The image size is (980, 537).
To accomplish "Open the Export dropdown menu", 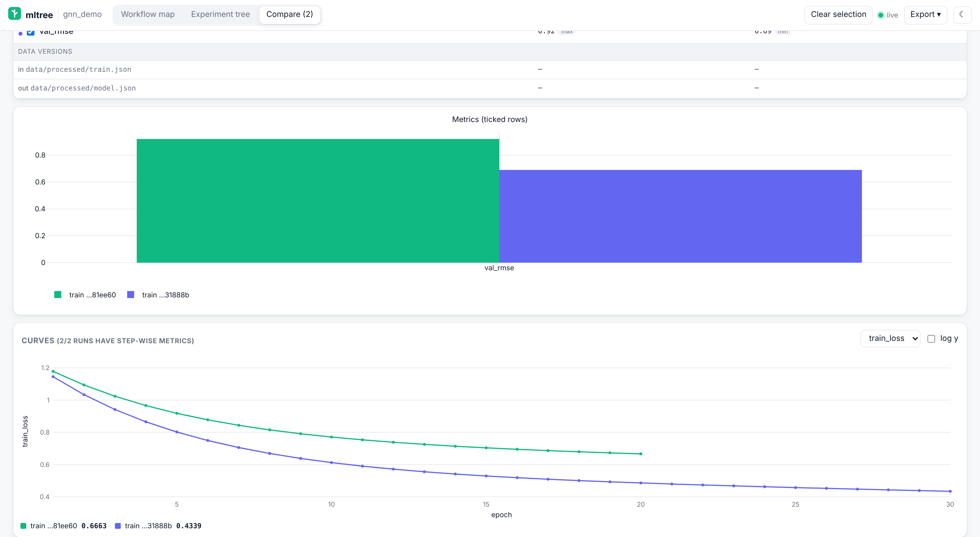I will (925, 15).
